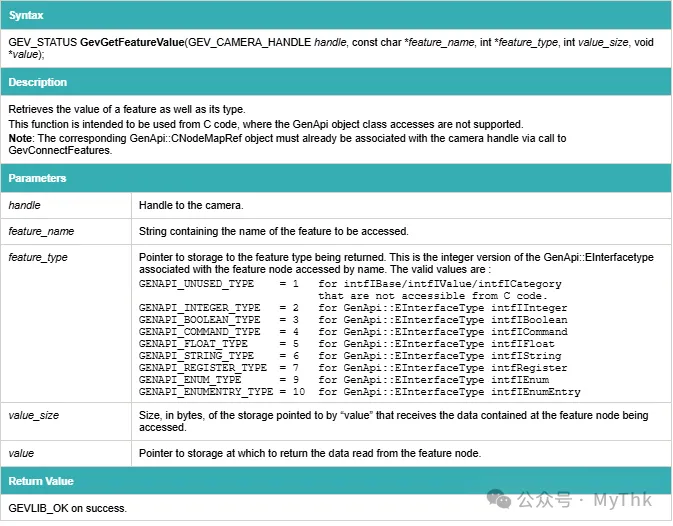
Task: Select the GENAPI_ENUMENTRY_TYPE line
Action: [x=359, y=392]
